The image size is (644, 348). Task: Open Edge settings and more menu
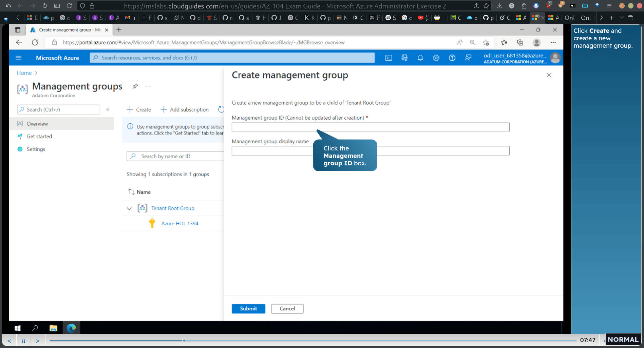coord(553,42)
